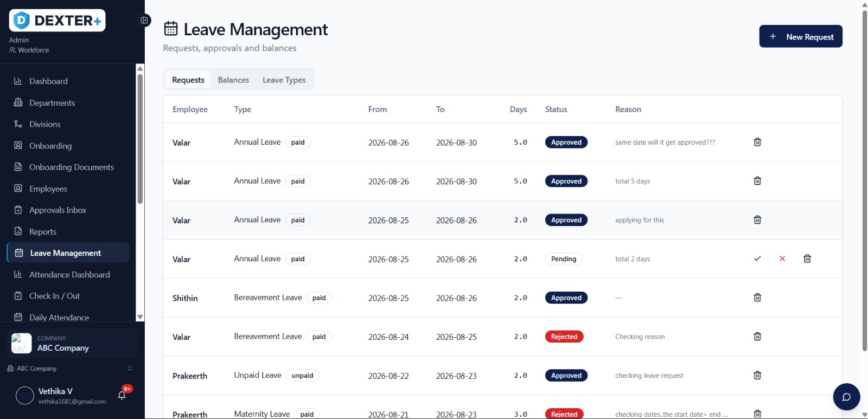Viewport: 868px width, 419px height.
Task: Expand the ABC Company switcher dropdown
Action: click(x=69, y=369)
